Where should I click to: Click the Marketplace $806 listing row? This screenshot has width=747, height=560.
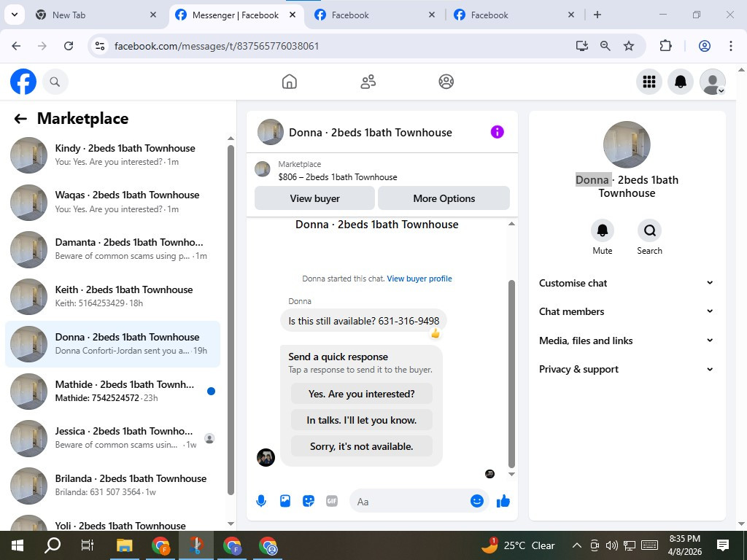pyautogui.click(x=382, y=171)
